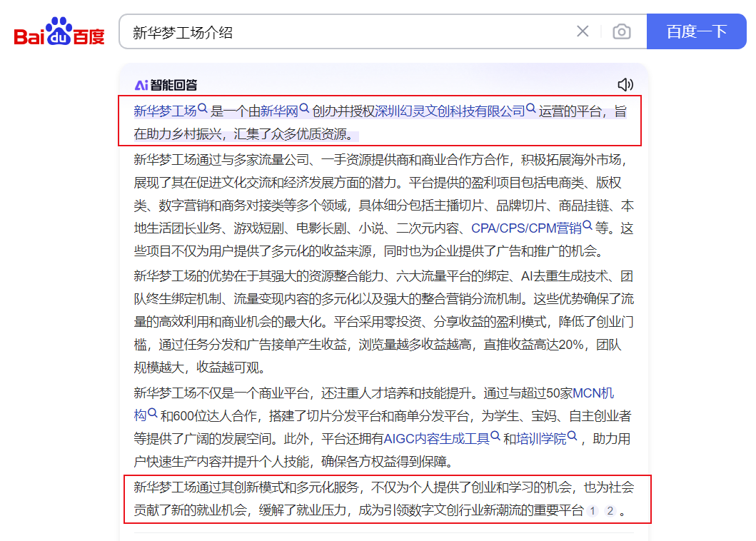Click the search icon beside 新华梦工场
Viewport: 756px width, 541px height.
(x=203, y=108)
